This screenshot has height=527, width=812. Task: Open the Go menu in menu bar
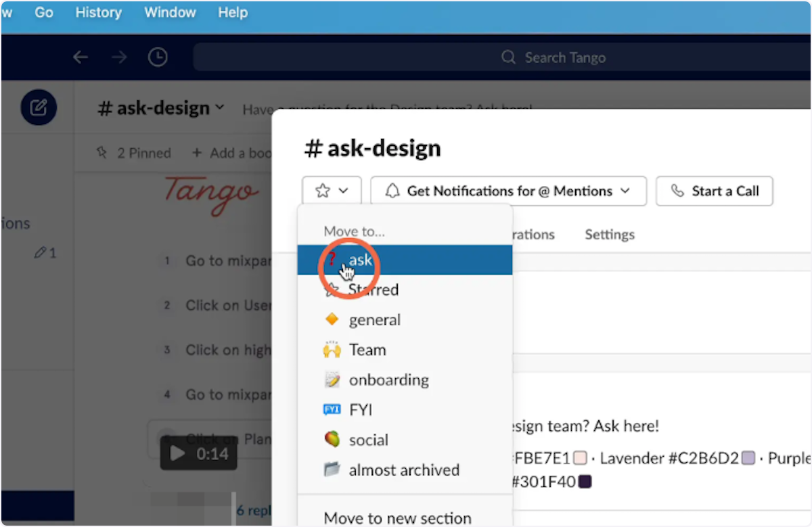click(44, 12)
